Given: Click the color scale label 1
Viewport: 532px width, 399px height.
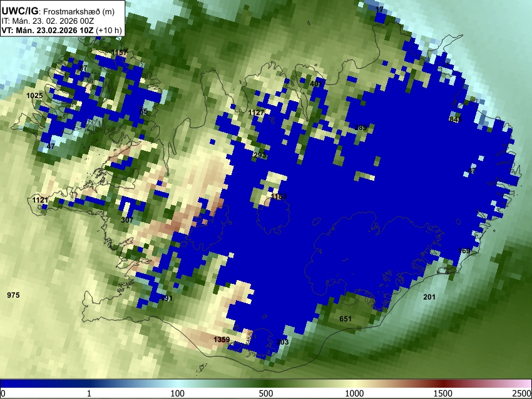Looking at the screenshot, I should (x=89, y=393).
